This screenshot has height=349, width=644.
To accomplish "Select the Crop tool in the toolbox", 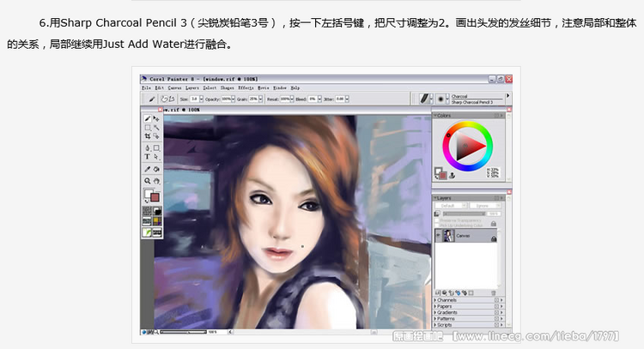I will click(x=148, y=136).
